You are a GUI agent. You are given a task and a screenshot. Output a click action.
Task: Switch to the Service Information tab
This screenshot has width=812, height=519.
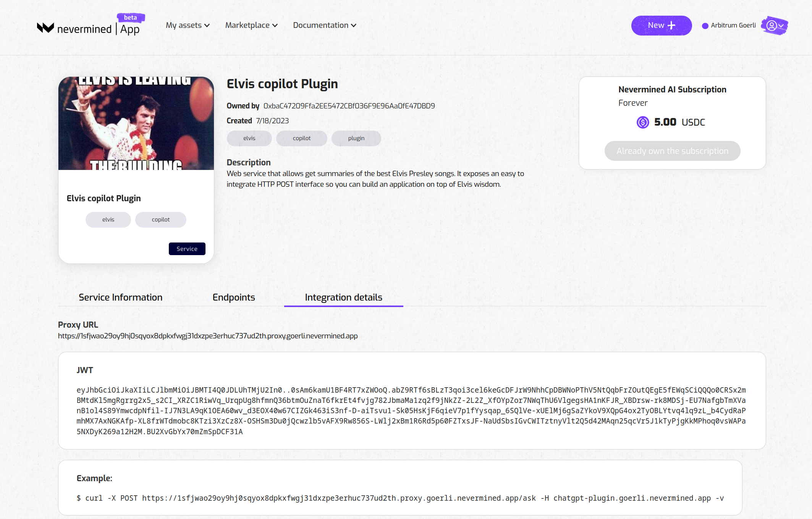click(x=121, y=296)
